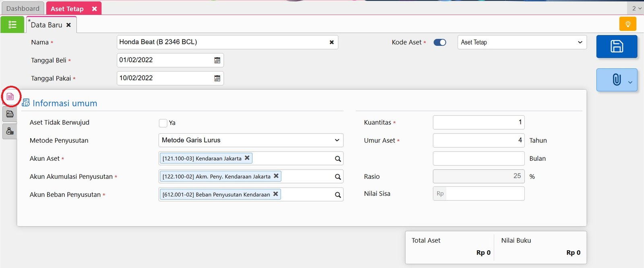The image size is (644, 268).
Task: Close the Aset Tetap tab
Action: tap(94, 9)
